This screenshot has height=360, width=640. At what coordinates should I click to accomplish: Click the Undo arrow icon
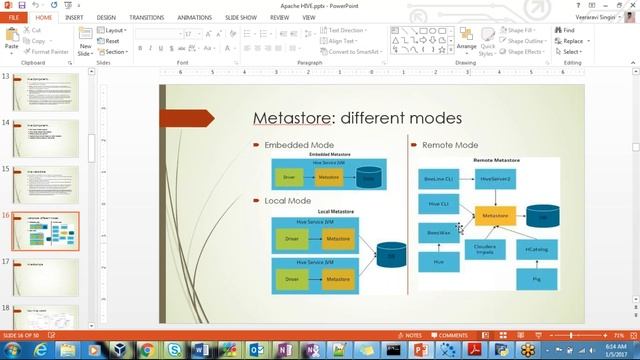[x=36, y=5]
